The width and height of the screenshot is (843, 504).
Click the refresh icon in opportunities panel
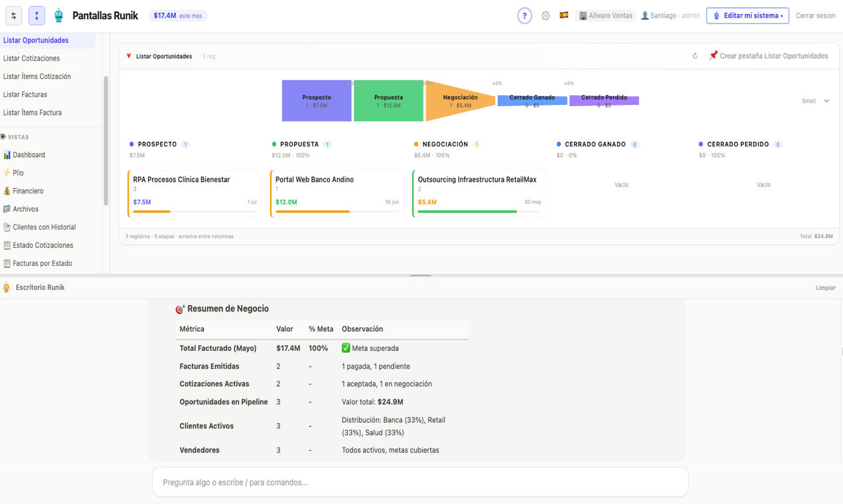pyautogui.click(x=695, y=56)
